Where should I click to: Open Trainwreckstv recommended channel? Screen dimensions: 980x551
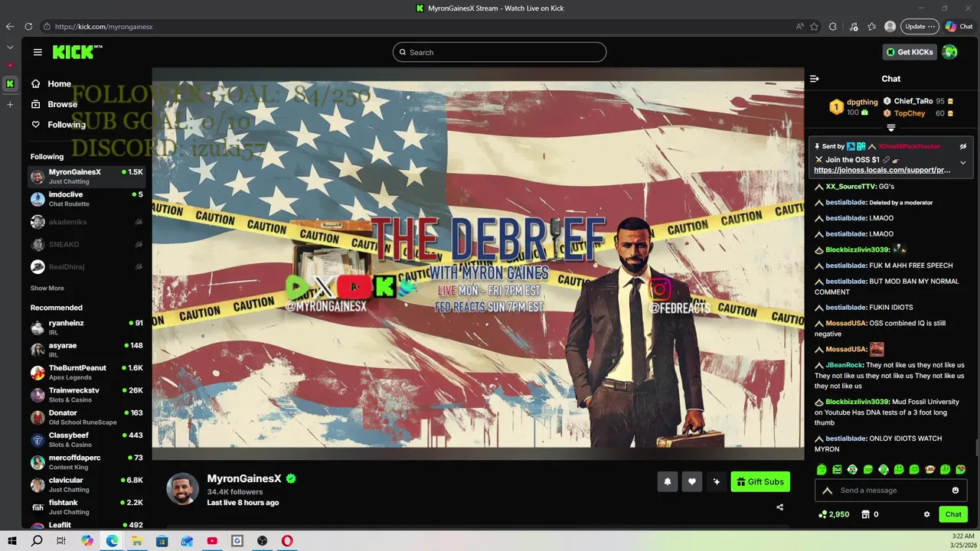(x=87, y=395)
